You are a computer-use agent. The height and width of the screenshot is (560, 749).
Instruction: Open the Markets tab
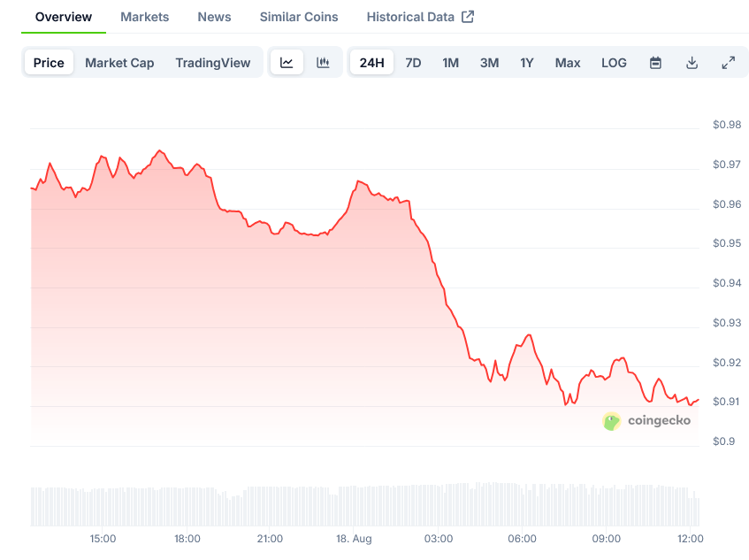(145, 17)
